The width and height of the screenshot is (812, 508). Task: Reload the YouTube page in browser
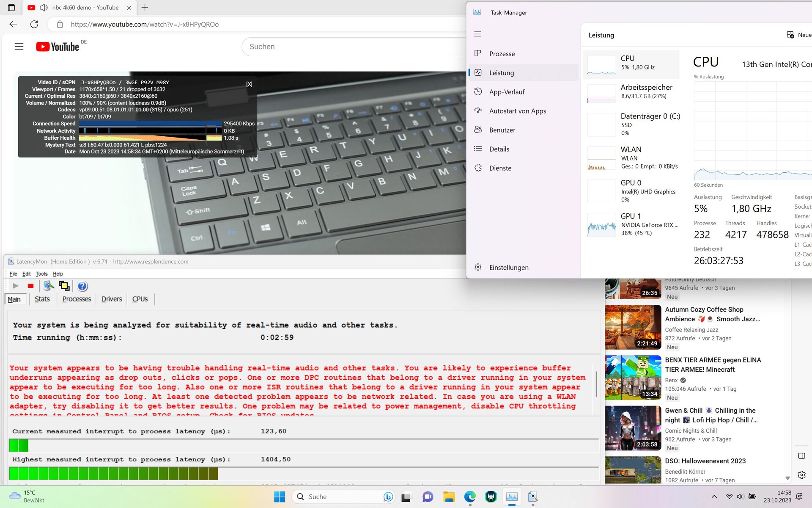34,24
